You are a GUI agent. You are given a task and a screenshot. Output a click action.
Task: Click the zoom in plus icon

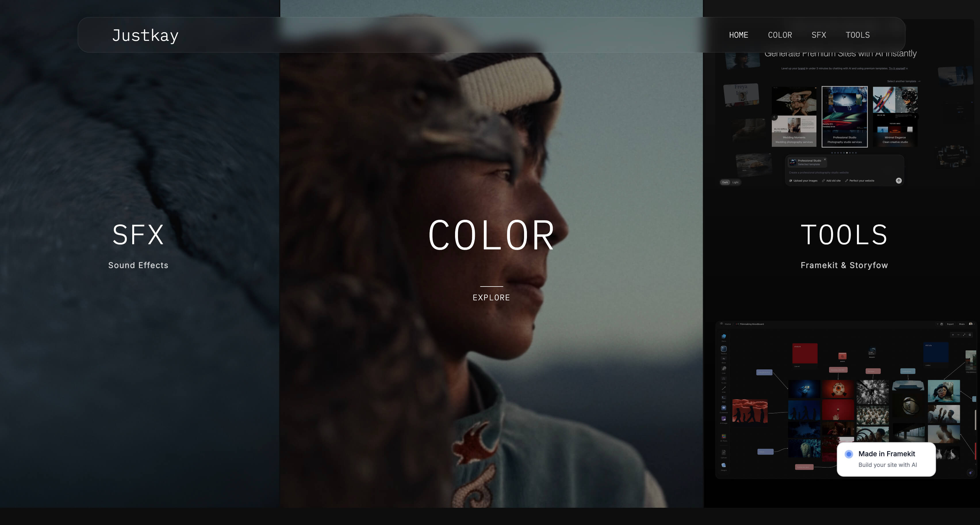tap(953, 335)
